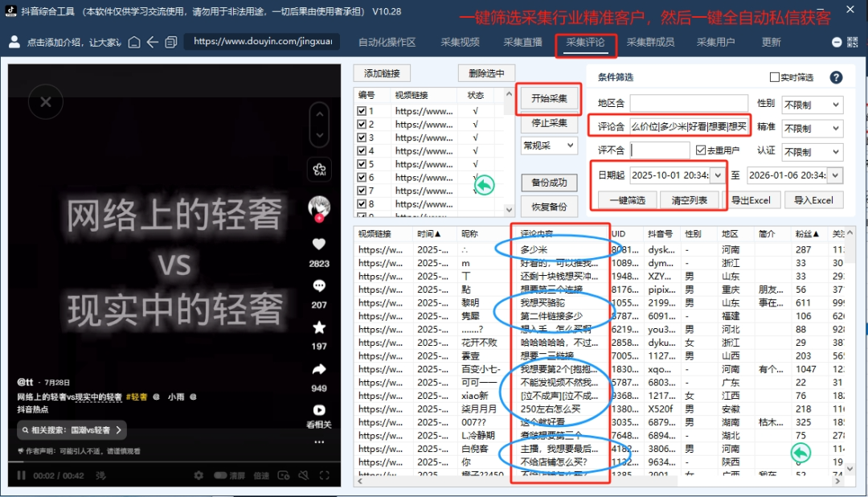Navigate back with the arrow icon
Viewport: 868px width, 497px height.
[x=152, y=42]
